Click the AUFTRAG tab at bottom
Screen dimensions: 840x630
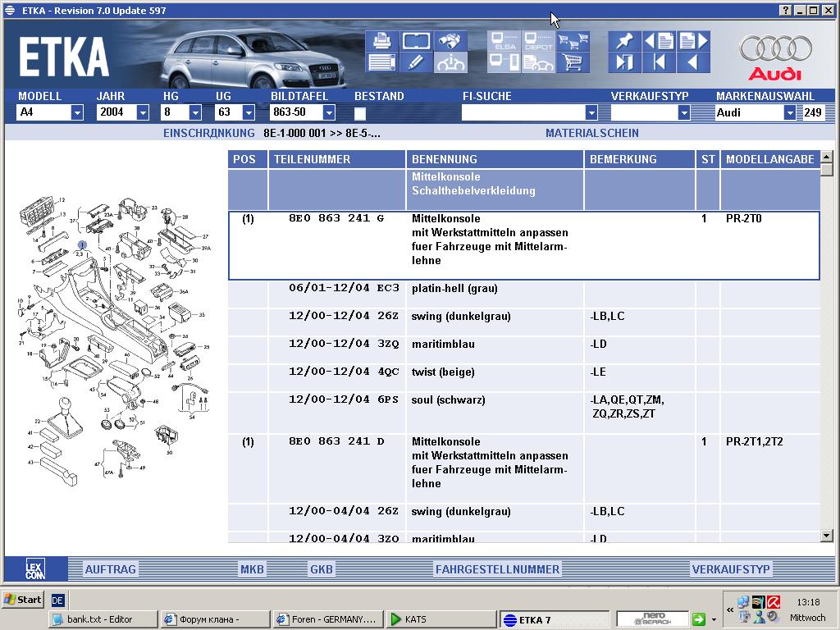[111, 569]
